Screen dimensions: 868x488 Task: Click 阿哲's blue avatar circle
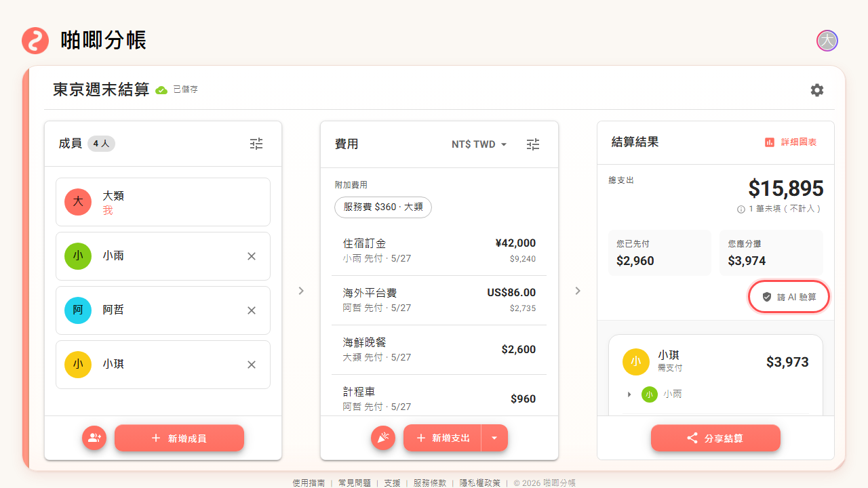pyautogui.click(x=78, y=310)
